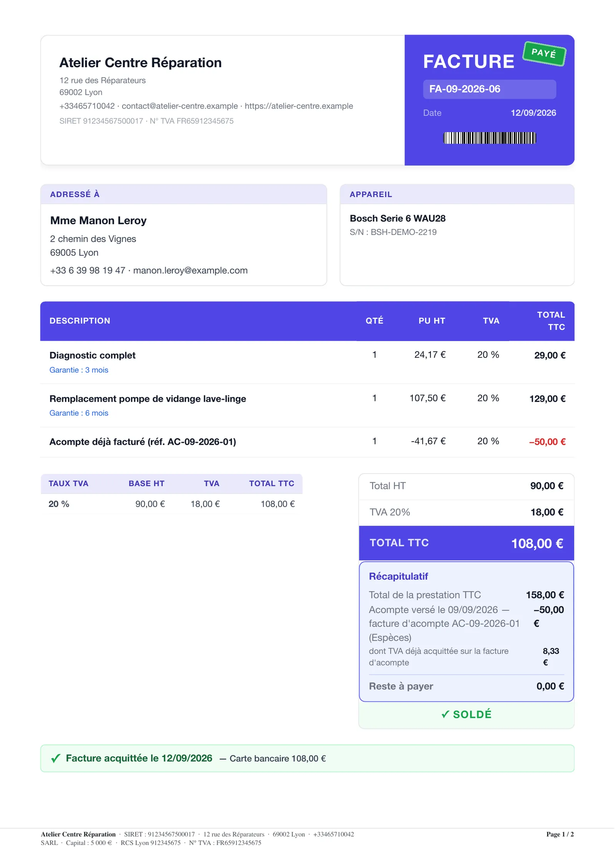Click the Récapitulatif heading

pyautogui.click(x=398, y=576)
